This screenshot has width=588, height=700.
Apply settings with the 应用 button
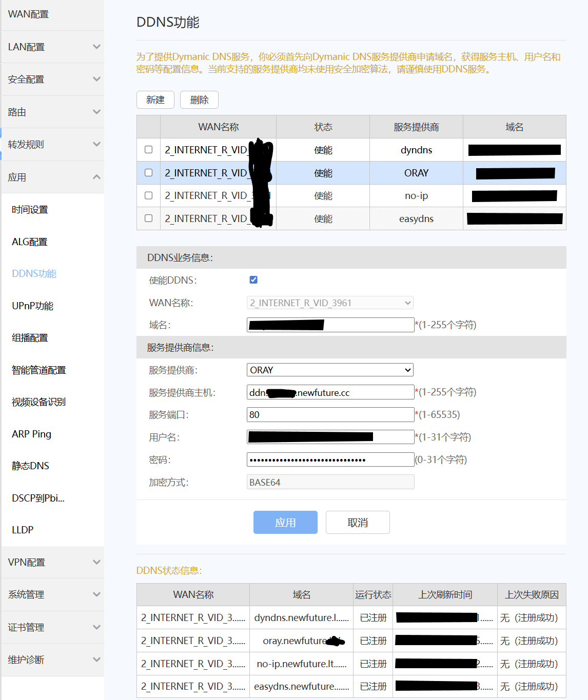point(285,522)
